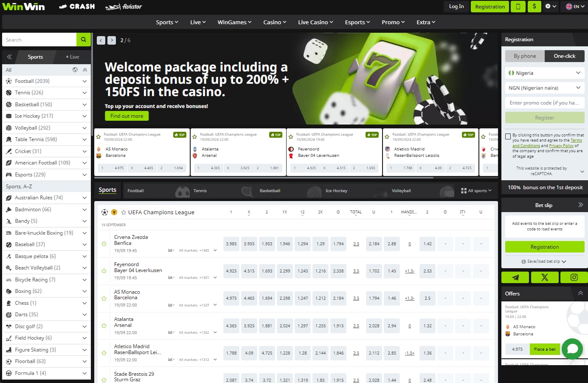The height and width of the screenshot is (383, 588).
Task: Select odds 3.985 for Crvena Zvezda win
Action: [231, 244]
